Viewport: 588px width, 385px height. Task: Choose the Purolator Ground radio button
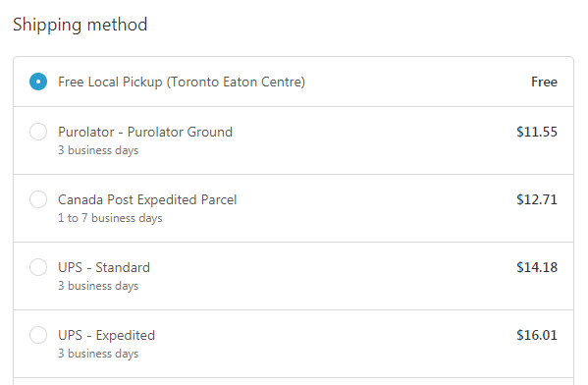click(38, 132)
